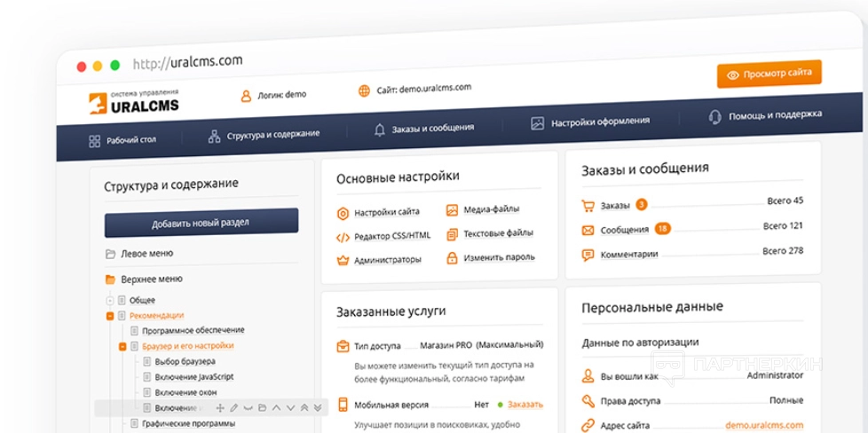Open the Помощь и поддержка menu item
The height and width of the screenshot is (433, 868).
click(x=765, y=115)
